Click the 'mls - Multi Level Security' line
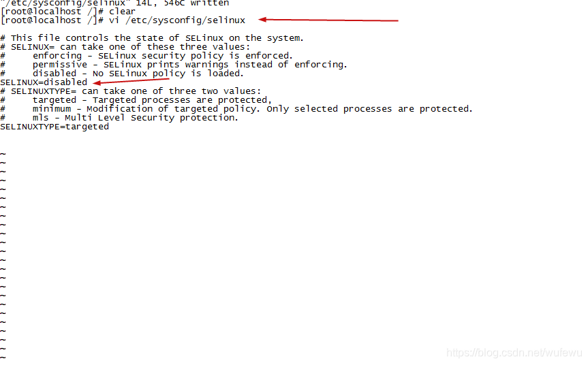Image resolution: width=588 pixels, height=365 pixels. [x=136, y=118]
